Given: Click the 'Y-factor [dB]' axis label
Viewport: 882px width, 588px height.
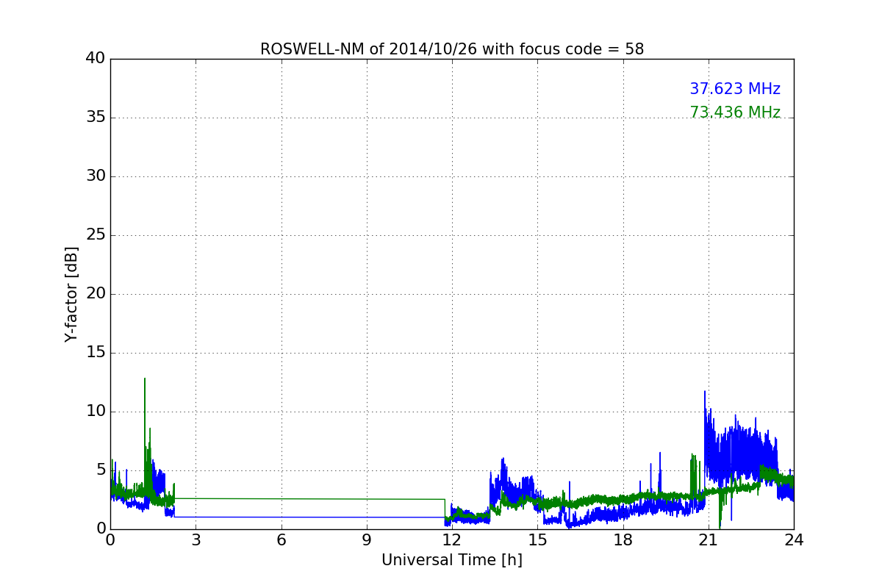Looking at the screenshot, I should [x=71, y=294].
